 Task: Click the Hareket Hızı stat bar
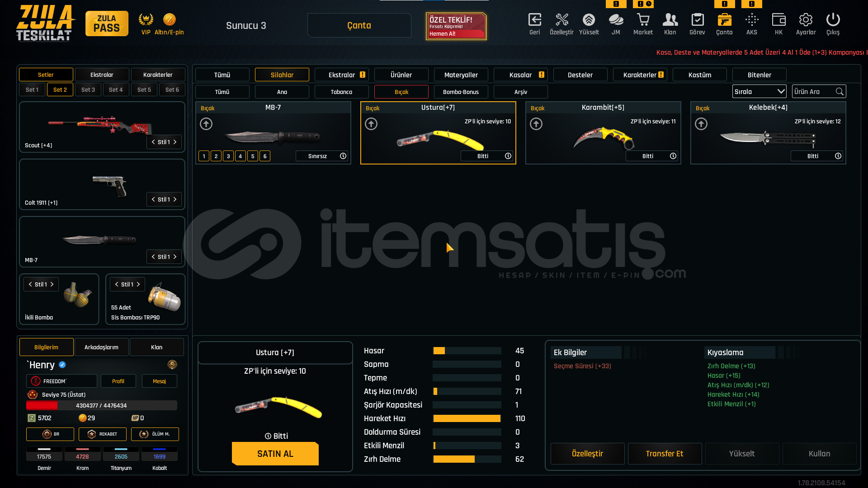coord(467,418)
